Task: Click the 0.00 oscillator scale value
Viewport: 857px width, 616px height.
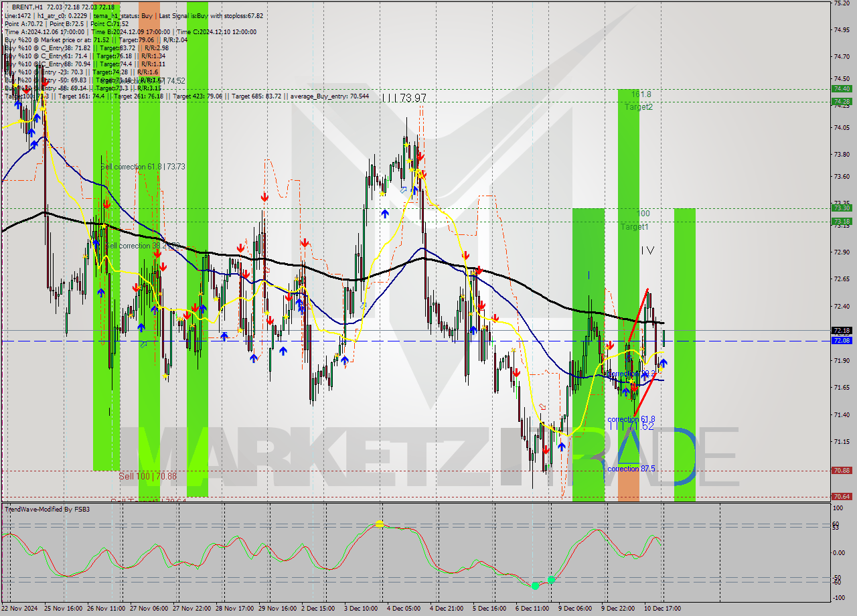Action: pos(839,553)
